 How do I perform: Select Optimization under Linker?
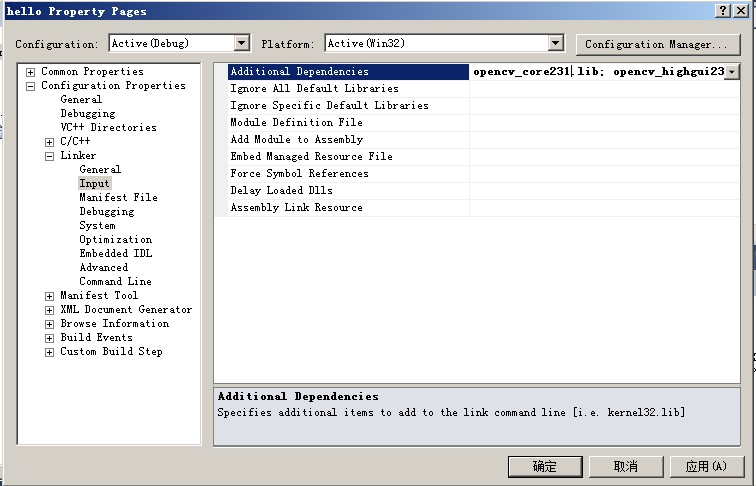click(116, 239)
